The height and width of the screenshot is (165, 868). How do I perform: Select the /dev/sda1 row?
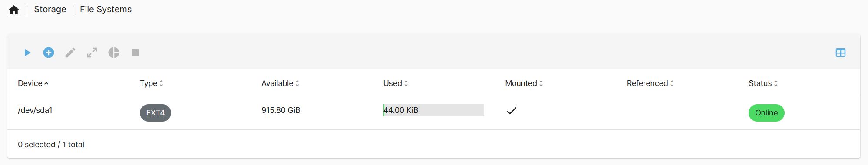click(433, 113)
